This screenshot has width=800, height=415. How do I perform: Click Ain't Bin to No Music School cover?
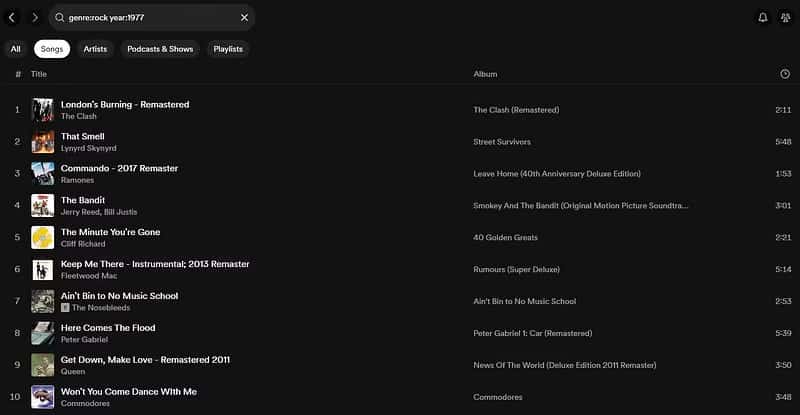(x=42, y=301)
